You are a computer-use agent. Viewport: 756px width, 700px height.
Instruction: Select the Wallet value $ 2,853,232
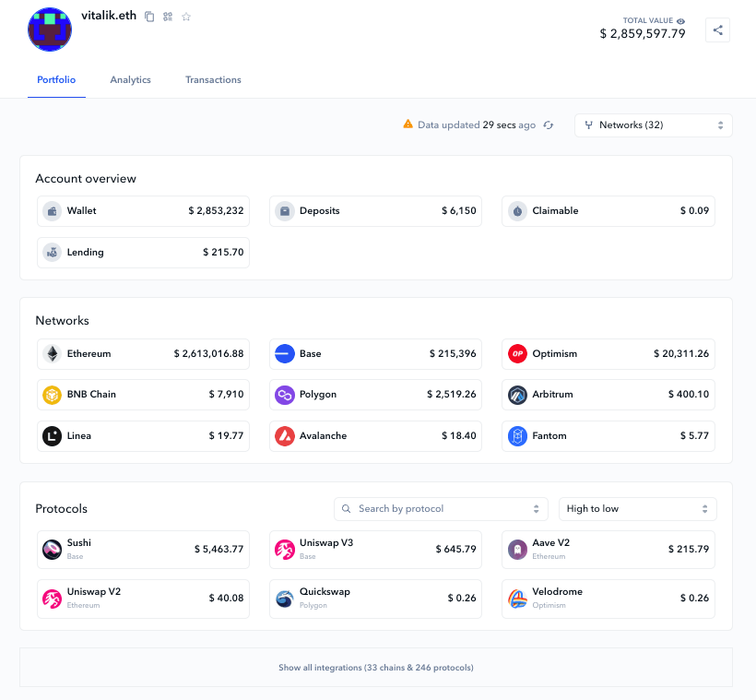[216, 211]
